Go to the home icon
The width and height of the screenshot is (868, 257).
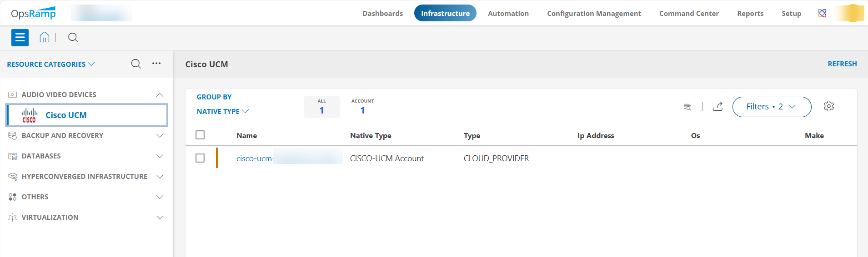[x=44, y=37]
